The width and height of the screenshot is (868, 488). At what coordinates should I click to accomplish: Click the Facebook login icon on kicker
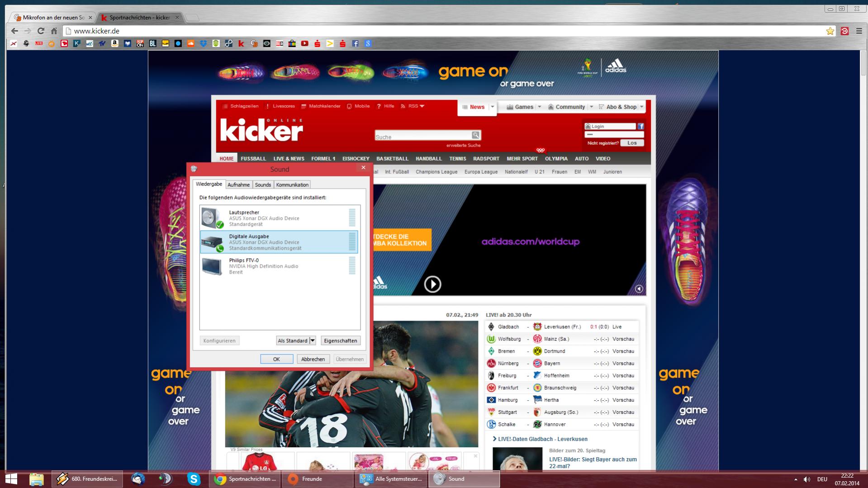point(640,126)
